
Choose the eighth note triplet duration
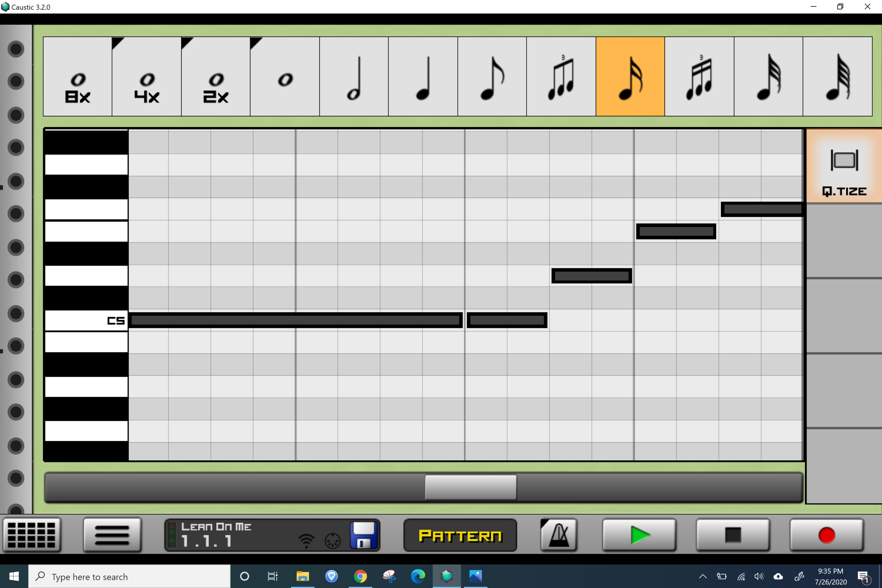(561, 77)
